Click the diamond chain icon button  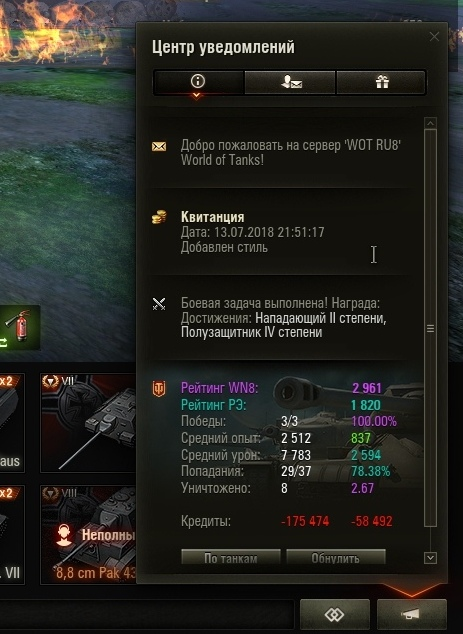(x=335, y=615)
